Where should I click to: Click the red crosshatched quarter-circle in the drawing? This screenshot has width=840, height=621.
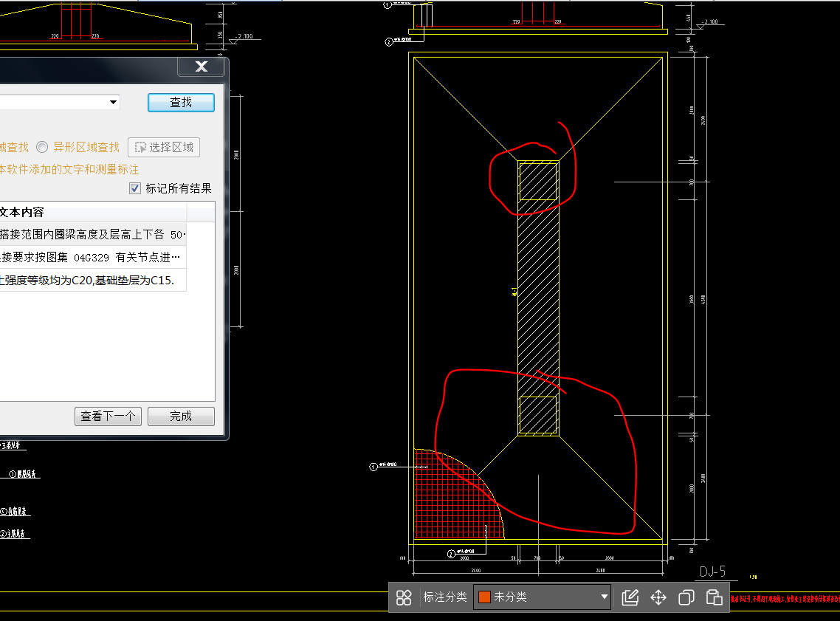point(452,498)
